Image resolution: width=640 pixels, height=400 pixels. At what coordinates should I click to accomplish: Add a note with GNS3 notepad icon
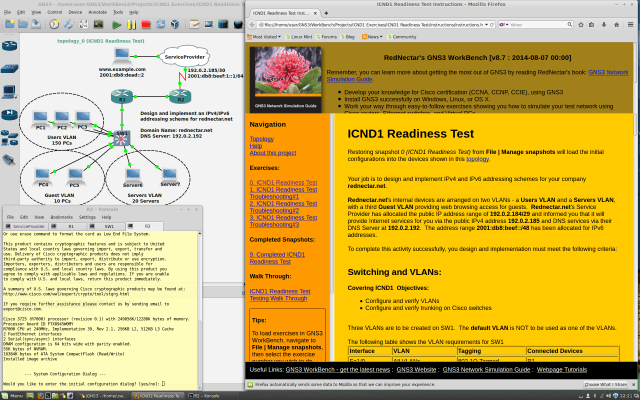(194, 24)
